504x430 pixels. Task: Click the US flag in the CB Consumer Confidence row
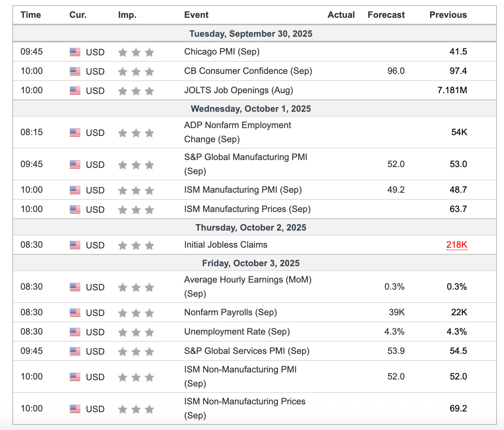click(75, 71)
